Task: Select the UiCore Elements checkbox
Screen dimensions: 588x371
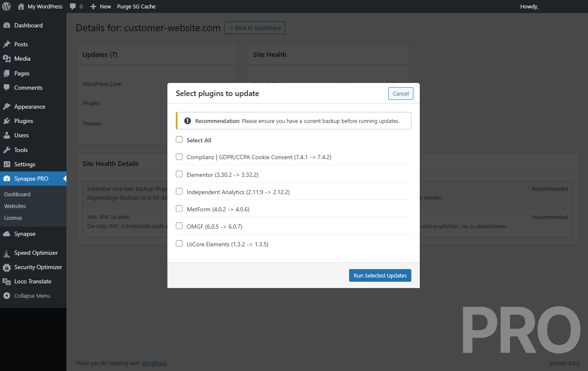Action: click(x=179, y=243)
